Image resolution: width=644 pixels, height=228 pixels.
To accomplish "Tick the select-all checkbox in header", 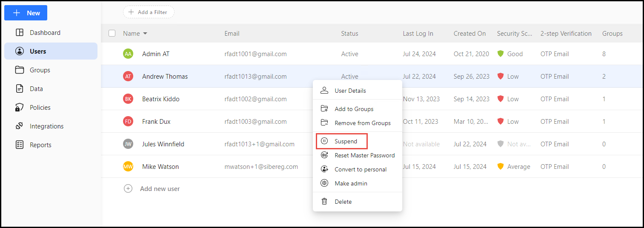I will (112, 33).
